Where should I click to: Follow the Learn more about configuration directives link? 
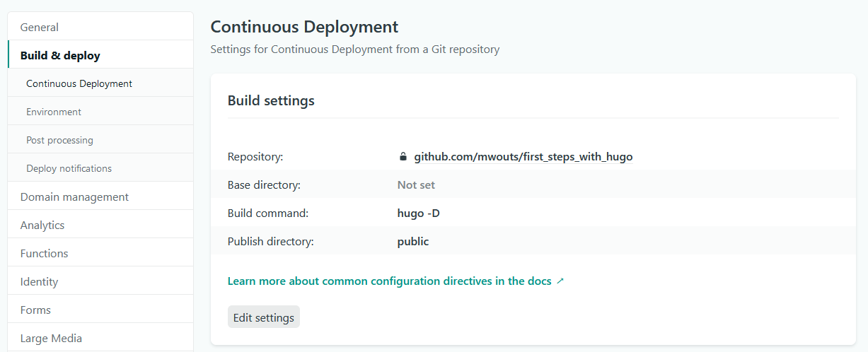(x=389, y=281)
